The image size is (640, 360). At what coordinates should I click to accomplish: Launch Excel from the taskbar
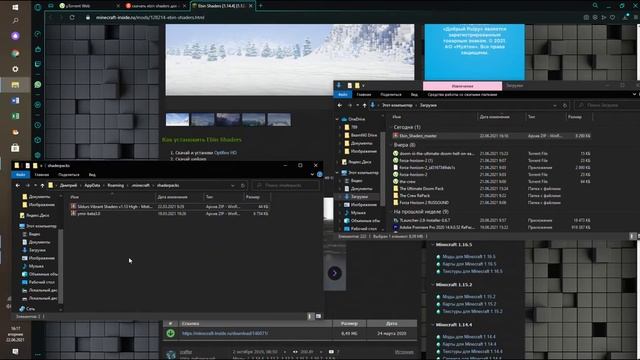[15, 116]
